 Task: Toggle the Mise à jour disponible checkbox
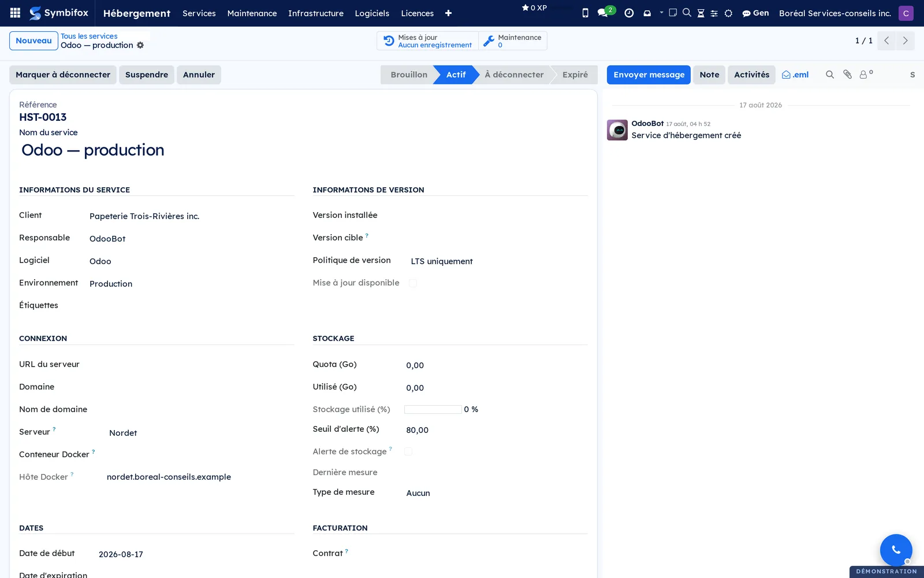pyautogui.click(x=412, y=283)
